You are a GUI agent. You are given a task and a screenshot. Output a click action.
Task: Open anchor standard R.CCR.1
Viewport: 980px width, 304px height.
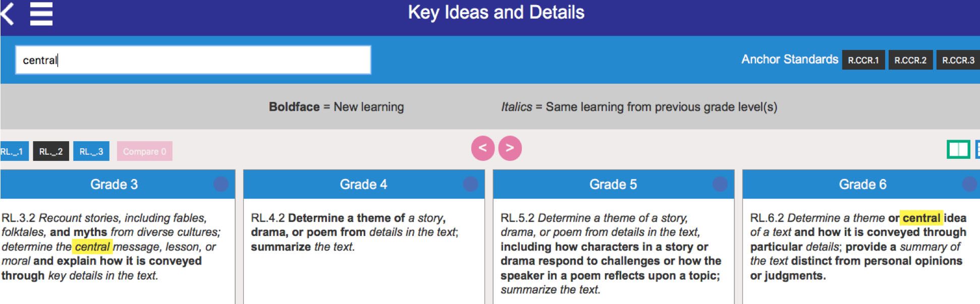(863, 60)
